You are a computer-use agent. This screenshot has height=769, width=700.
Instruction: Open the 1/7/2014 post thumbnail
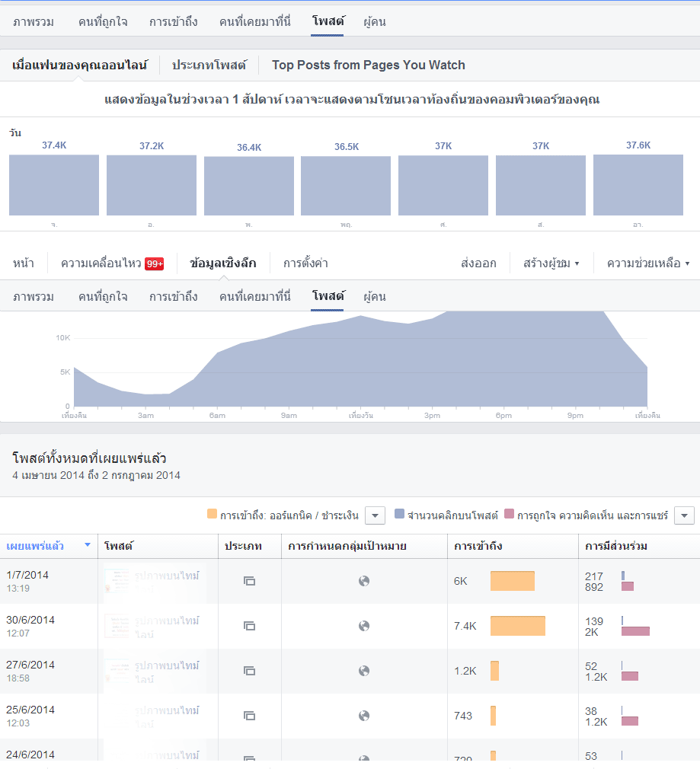[x=117, y=581]
